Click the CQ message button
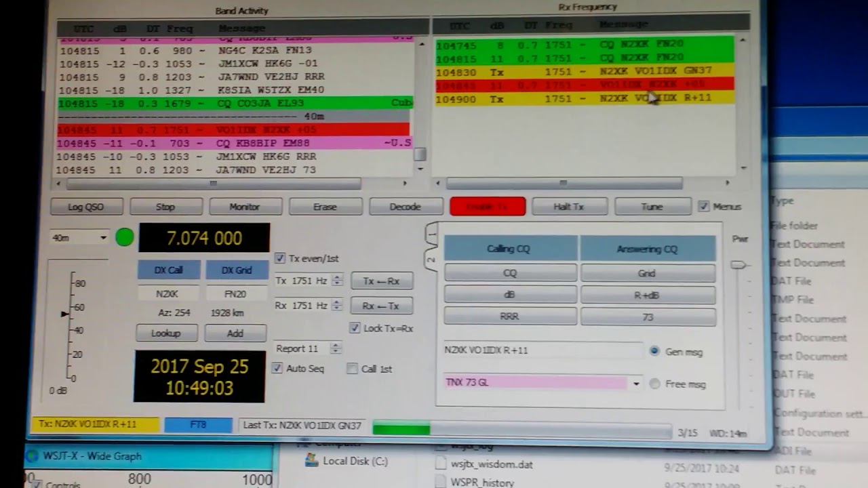868x488 pixels. point(510,273)
